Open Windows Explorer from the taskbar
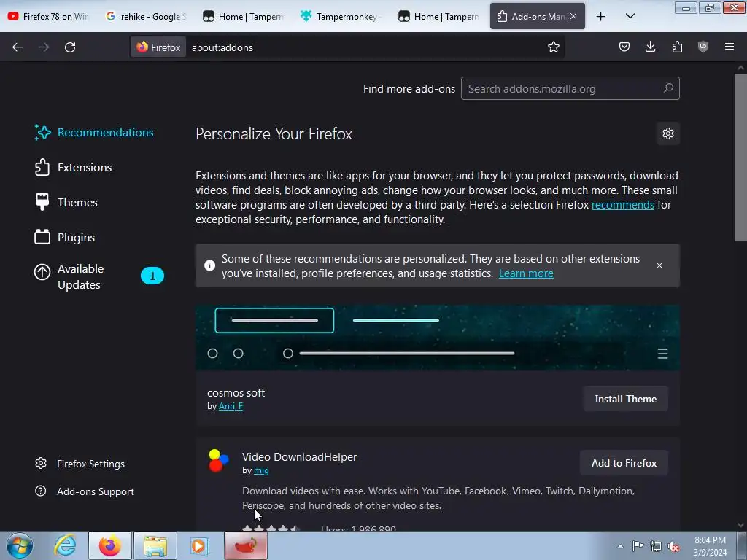The width and height of the screenshot is (747, 560). 155,545
